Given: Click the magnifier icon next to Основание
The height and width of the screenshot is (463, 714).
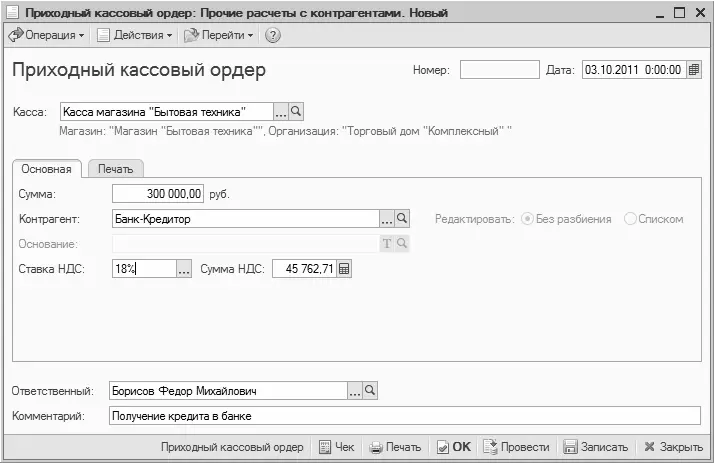Looking at the screenshot, I should [402, 244].
